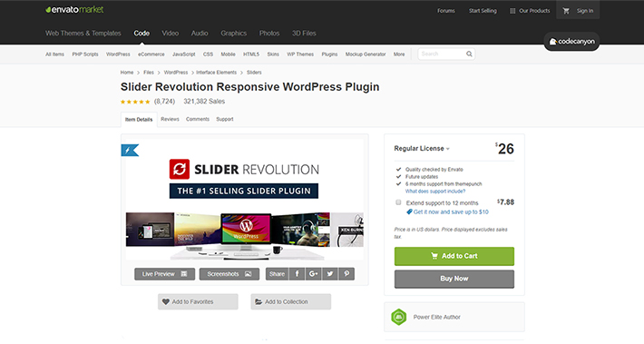Select the All Items category
Viewport: 644px width, 344px height.
[x=54, y=54]
